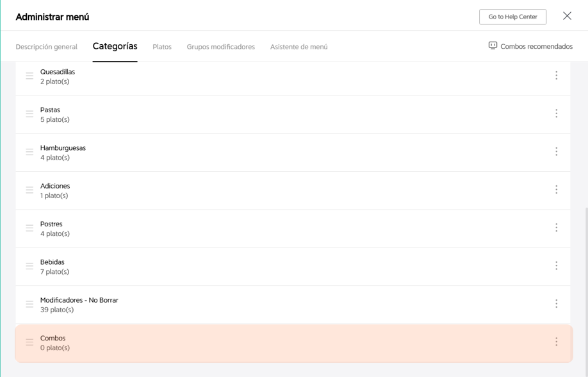
Task: Select the highlighted Combos category name
Action: tap(53, 338)
